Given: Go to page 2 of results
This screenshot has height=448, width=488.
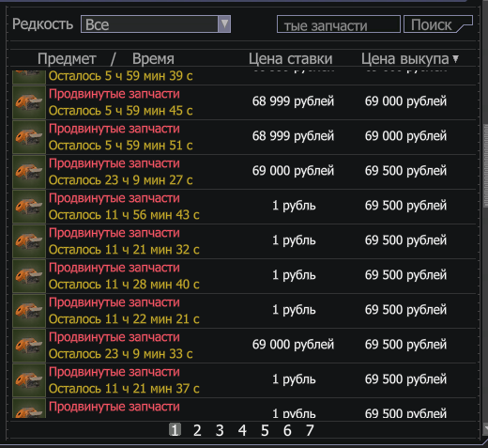Looking at the screenshot, I should pyautogui.click(x=197, y=430).
